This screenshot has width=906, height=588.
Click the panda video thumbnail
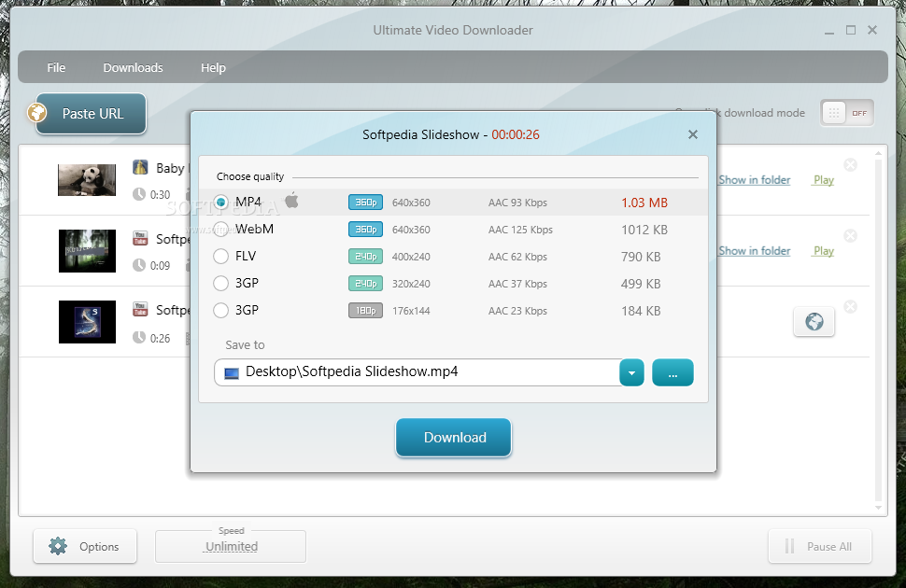[87, 180]
